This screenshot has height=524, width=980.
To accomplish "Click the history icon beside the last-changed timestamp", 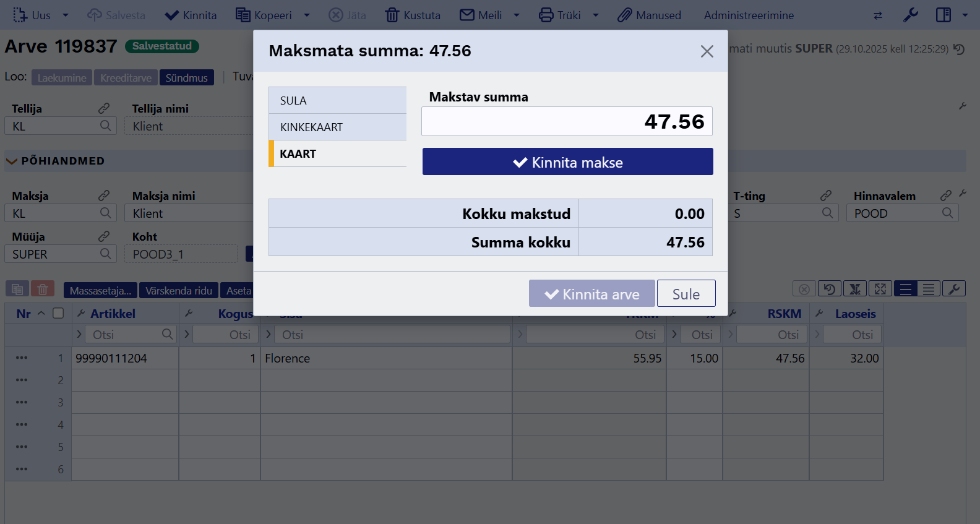I will (x=959, y=49).
